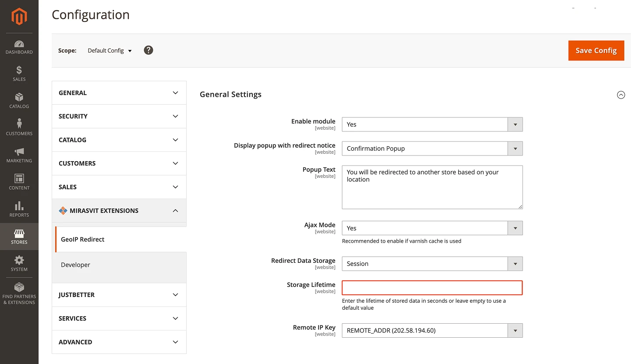644x364 pixels.
Task: Click the Save Config button
Action: coord(596,50)
